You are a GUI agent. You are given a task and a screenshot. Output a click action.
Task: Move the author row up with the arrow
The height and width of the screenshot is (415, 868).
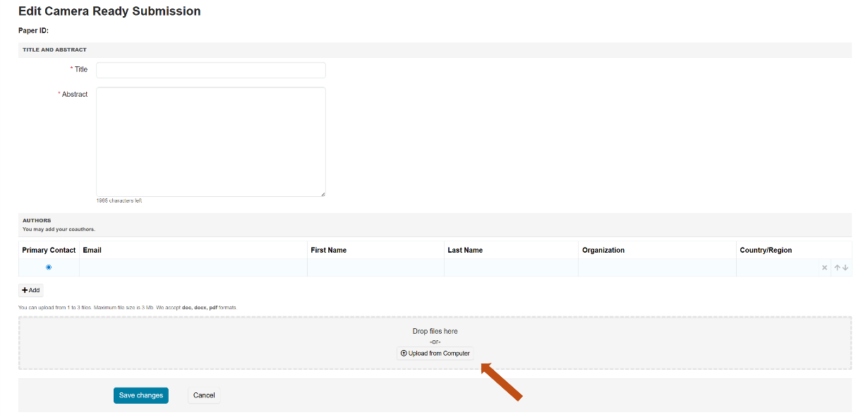(x=837, y=268)
